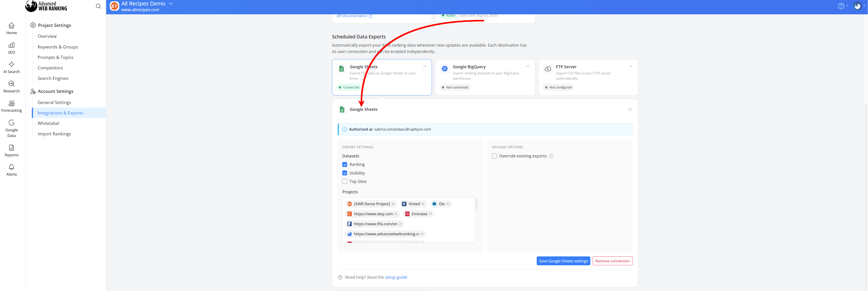Click the Override existing exports help icon

coord(551,156)
